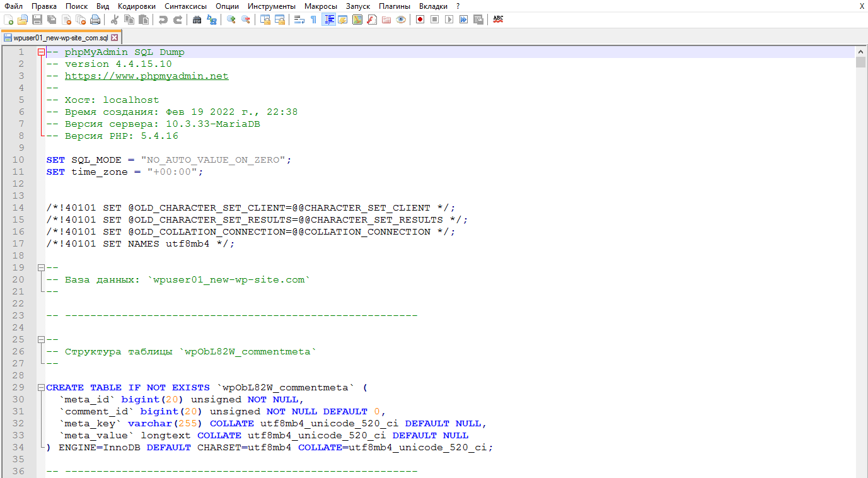The height and width of the screenshot is (478, 868).
Task: Click the Print icon in toolbar
Action: pyautogui.click(x=95, y=20)
